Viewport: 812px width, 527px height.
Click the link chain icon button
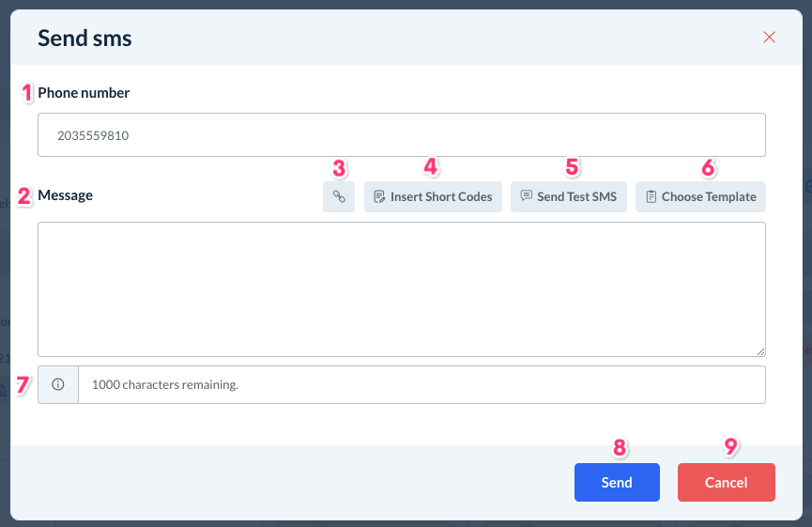click(x=339, y=197)
